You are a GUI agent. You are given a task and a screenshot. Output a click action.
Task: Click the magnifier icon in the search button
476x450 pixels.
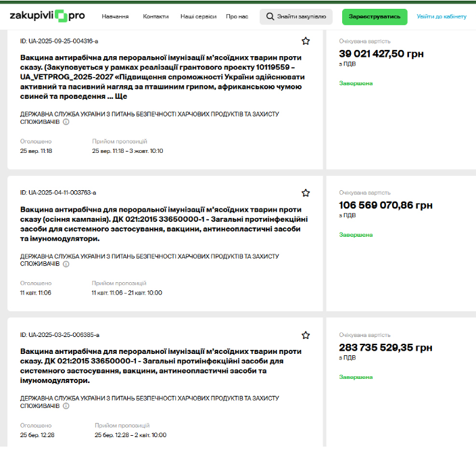270,16
